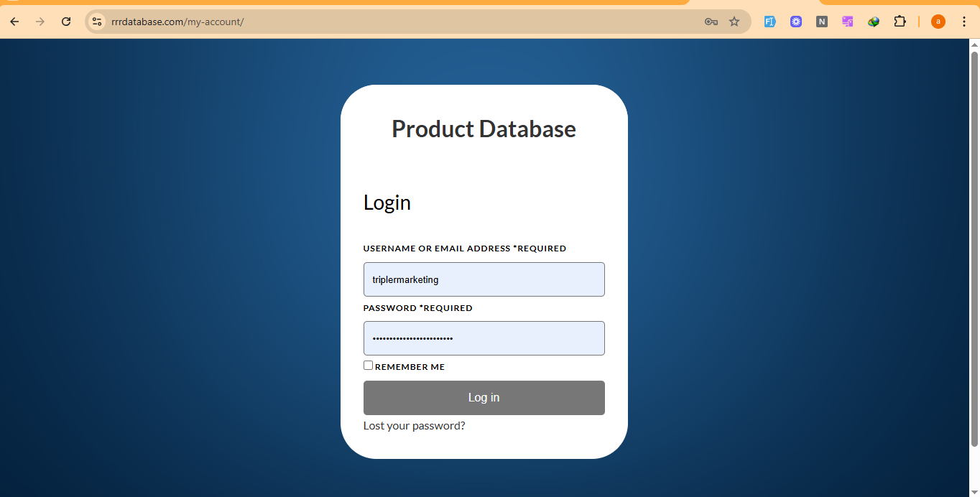Open the saved passwords key icon

click(x=711, y=22)
